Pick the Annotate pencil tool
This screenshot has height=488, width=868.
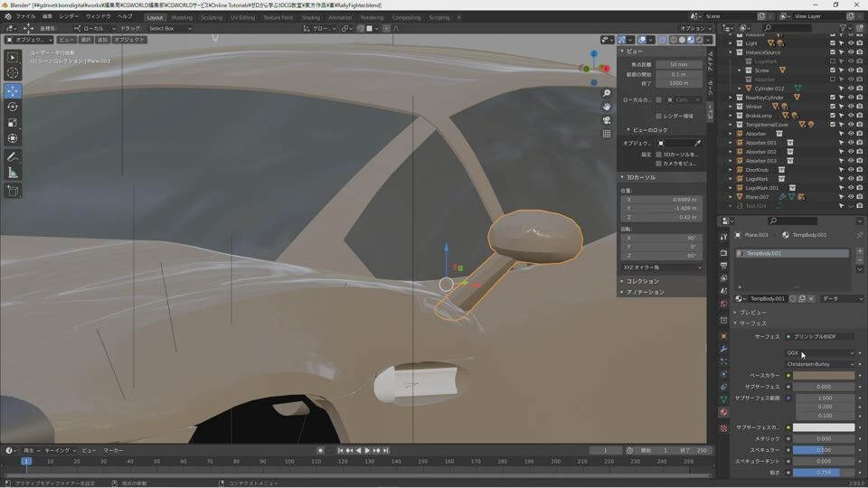[x=13, y=156]
